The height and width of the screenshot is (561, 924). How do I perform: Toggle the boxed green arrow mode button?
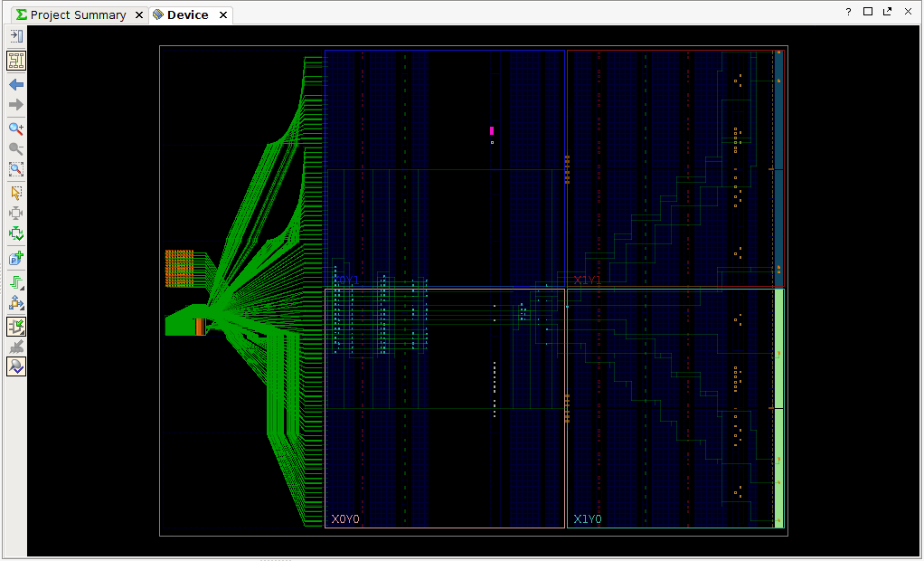click(16, 326)
